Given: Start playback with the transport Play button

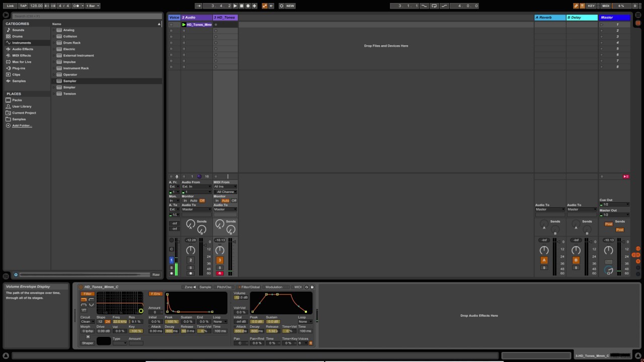Looking at the screenshot, I should [235, 6].
